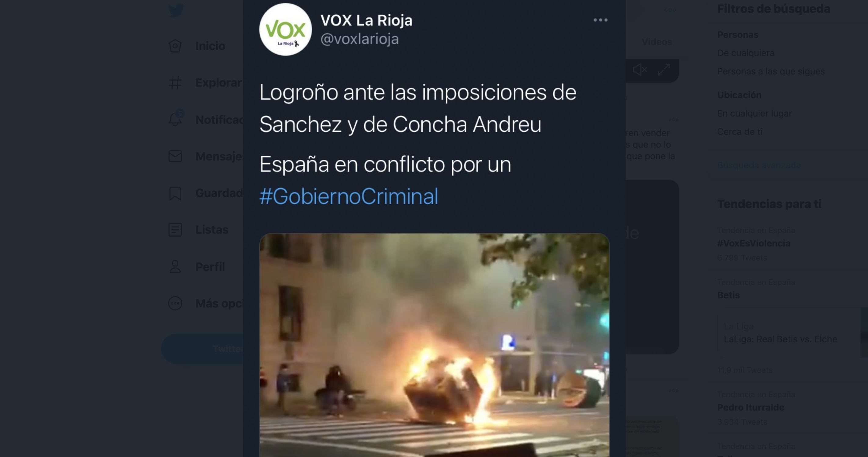Click the Explorar hashtag icon
Image resolution: width=868 pixels, height=457 pixels.
[x=175, y=83]
